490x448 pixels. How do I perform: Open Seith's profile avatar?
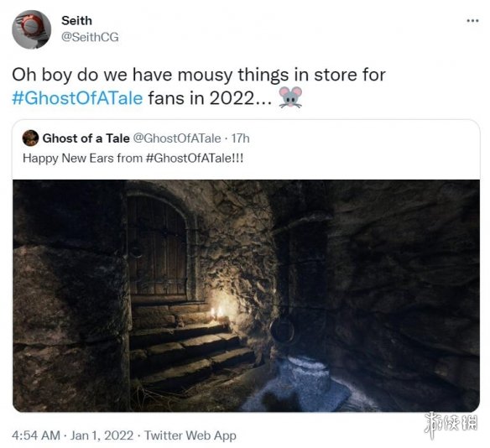[x=31, y=29]
